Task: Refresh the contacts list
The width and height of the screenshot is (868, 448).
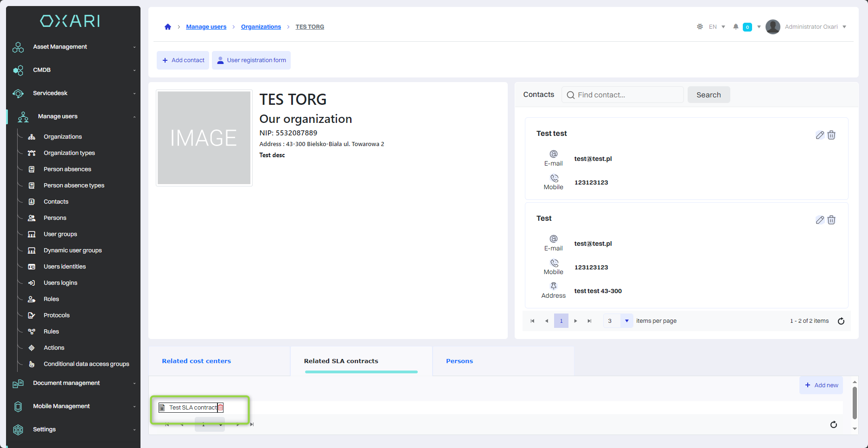Action: (x=841, y=321)
